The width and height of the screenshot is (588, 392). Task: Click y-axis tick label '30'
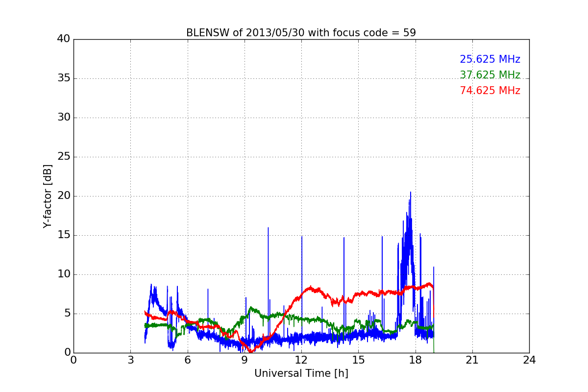click(x=64, y=118)
